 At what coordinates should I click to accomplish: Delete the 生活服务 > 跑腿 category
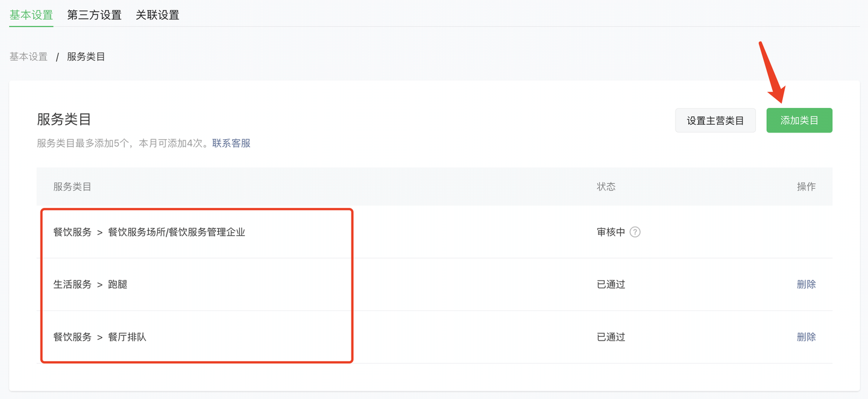[807, 284]
